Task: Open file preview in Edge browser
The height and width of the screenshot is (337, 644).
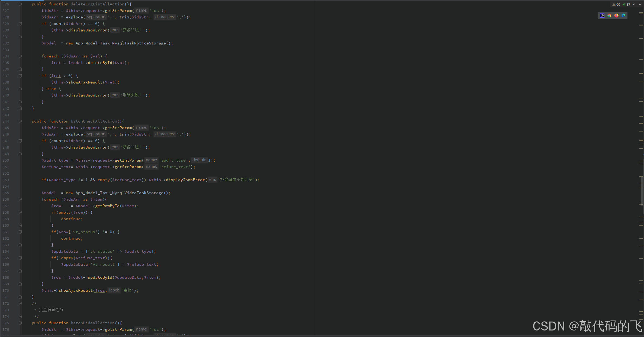Action: pyautogui.click(x=623, y=15)
